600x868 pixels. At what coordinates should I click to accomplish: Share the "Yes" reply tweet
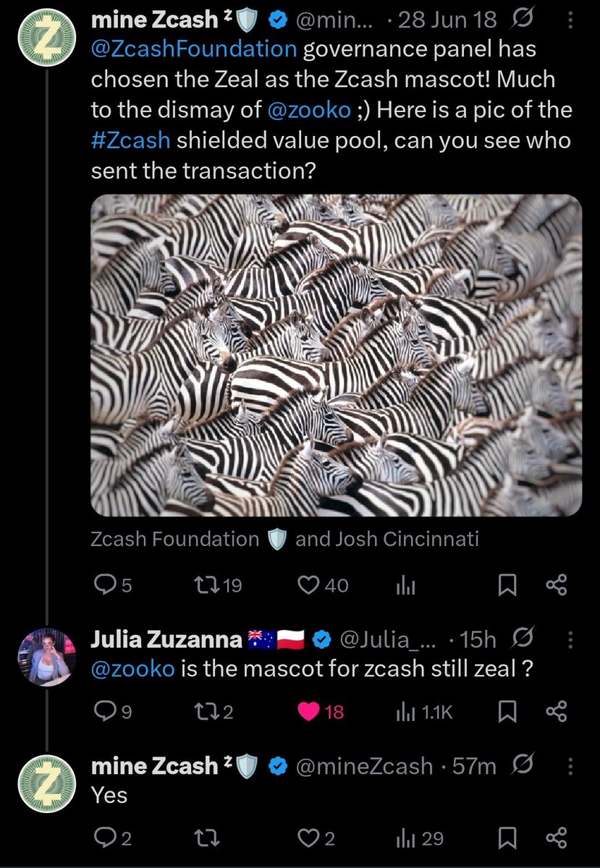coord(556,838)
